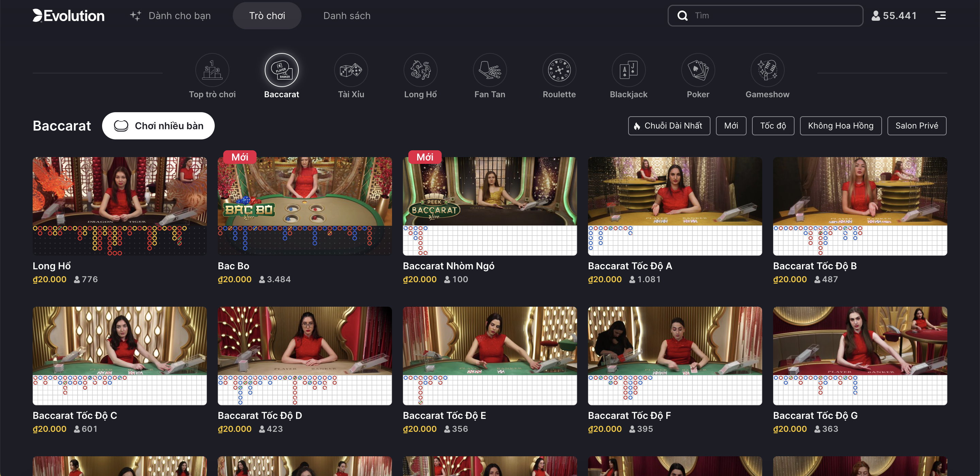Open the hamburger menu icon
Viewport: 980px width, 476px height.
[x=941, y=16]
